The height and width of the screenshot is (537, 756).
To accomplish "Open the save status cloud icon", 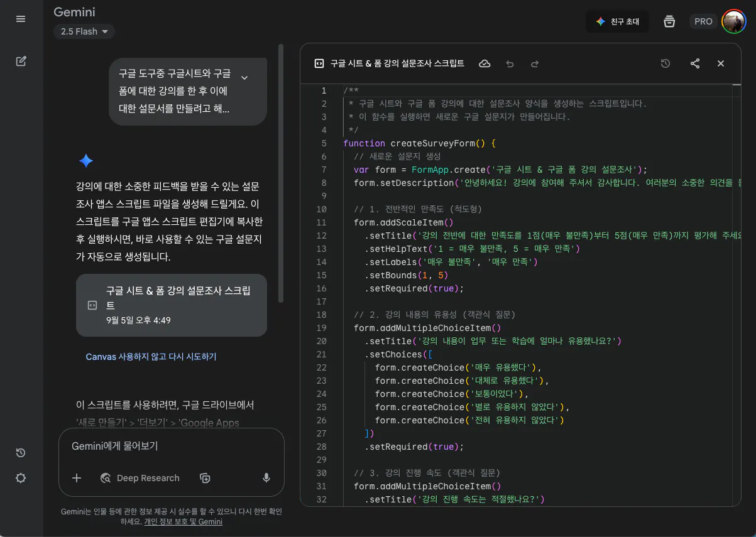I will coord(484,63).
